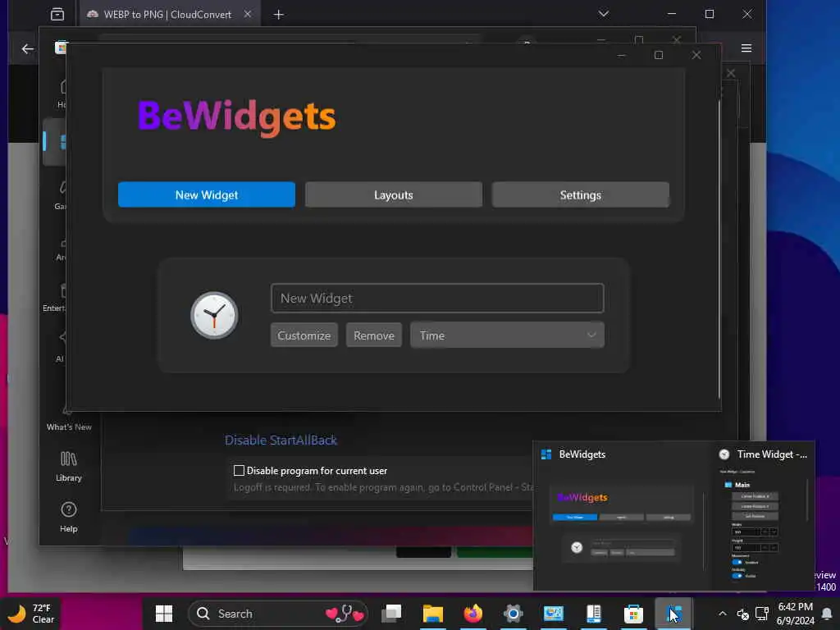
Task: Click the Disable StartAllBack heading
Action: [281, 440]
